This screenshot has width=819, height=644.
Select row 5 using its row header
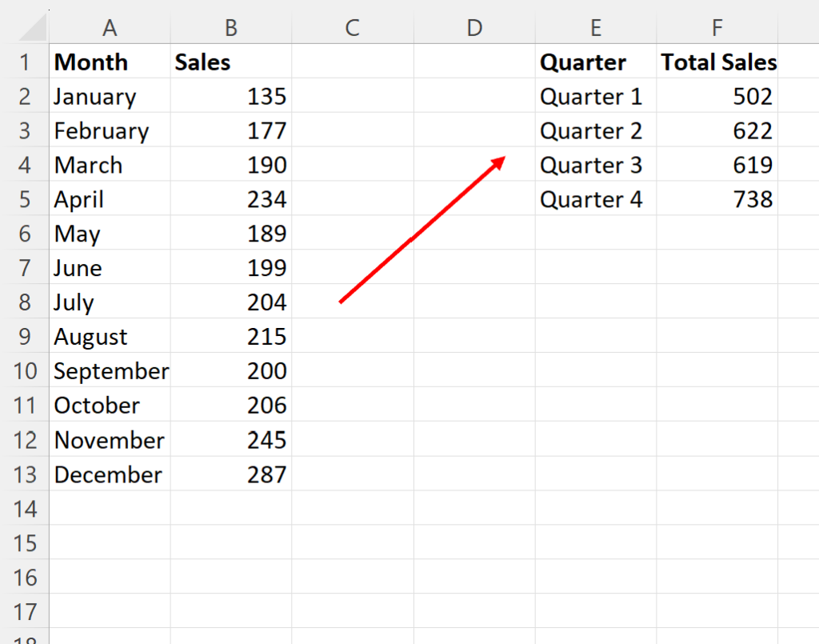click(x=25, y=199)
